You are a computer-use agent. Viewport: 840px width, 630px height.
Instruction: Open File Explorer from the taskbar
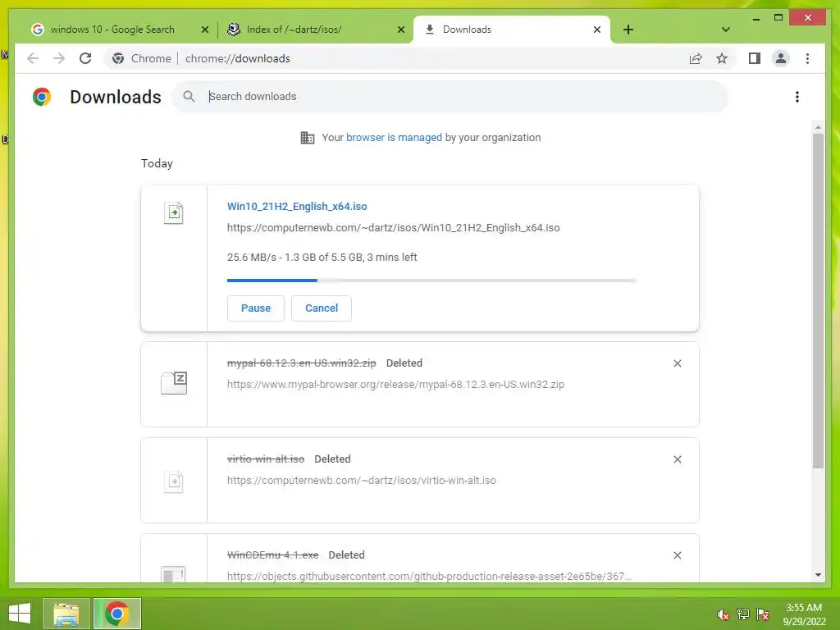66,614
